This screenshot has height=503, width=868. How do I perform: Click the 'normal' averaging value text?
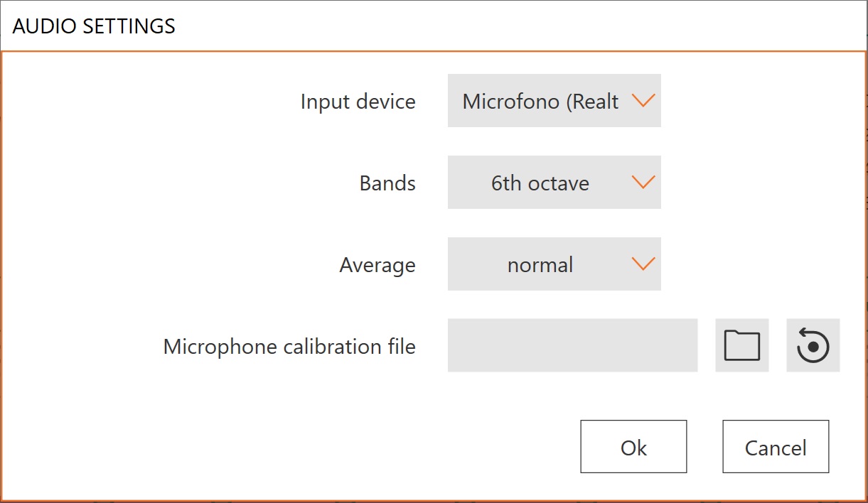click(540, 265)
